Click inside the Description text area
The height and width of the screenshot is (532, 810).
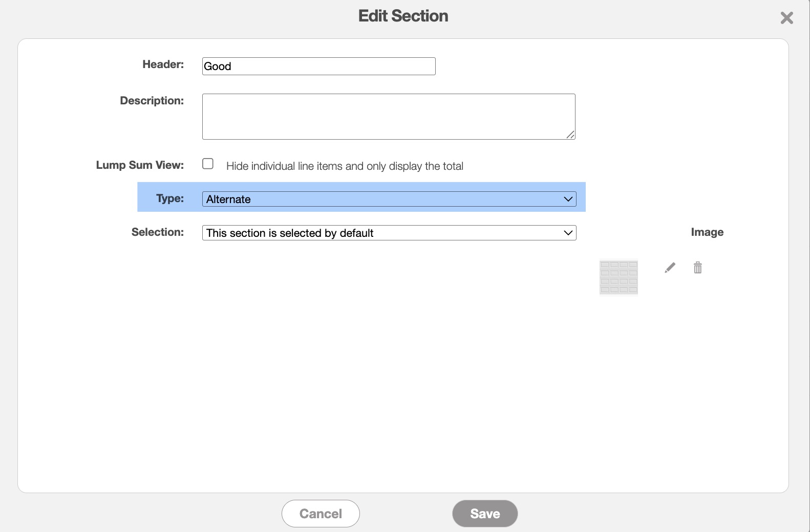coord(388,117)
